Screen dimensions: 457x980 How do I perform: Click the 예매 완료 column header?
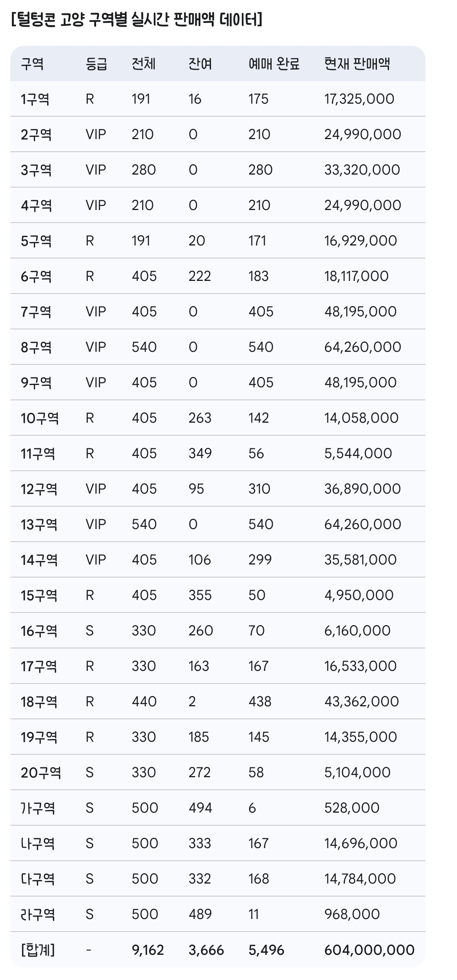[x=274, y=64]
